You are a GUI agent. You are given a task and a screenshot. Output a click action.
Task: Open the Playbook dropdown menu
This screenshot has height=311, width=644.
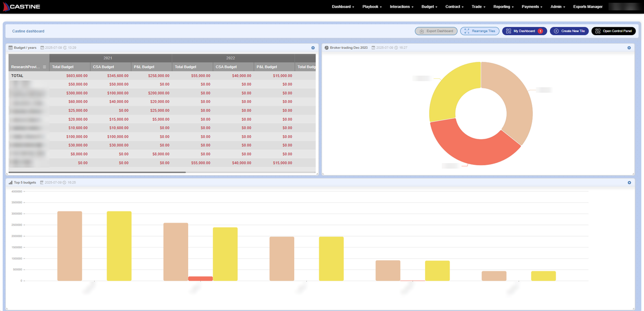372,7
